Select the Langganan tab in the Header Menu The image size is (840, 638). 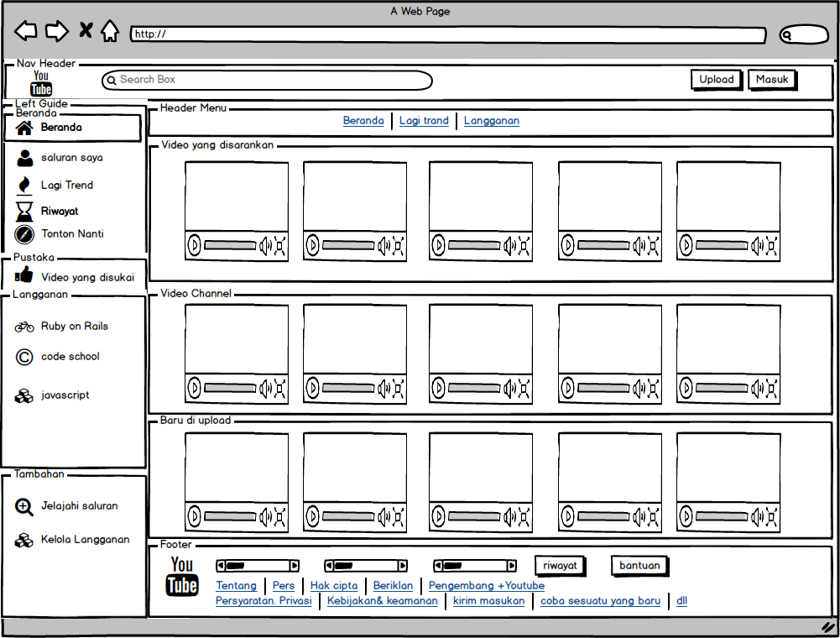pyautogui.click(x=491, y=121)
